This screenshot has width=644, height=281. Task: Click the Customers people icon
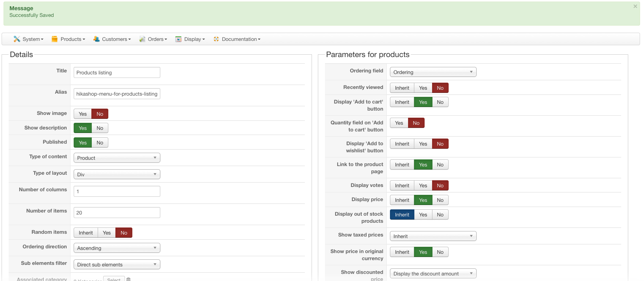[x=97, y=39]
